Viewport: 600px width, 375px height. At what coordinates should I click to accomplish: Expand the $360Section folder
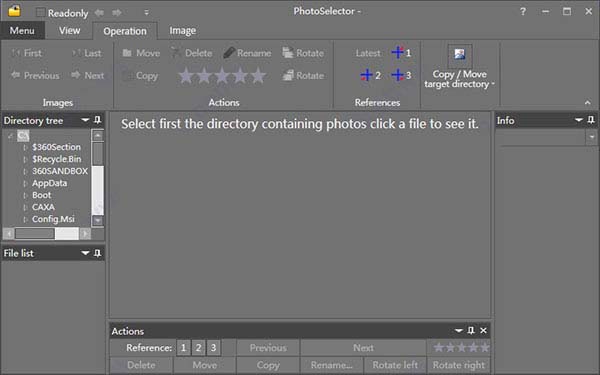click(x=25, y=147)
